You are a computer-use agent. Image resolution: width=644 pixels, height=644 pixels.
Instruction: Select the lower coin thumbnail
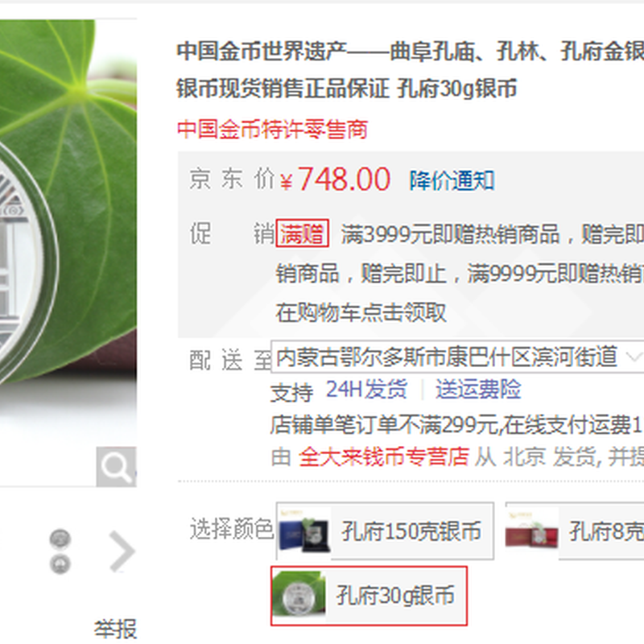[x=60, y=564]
